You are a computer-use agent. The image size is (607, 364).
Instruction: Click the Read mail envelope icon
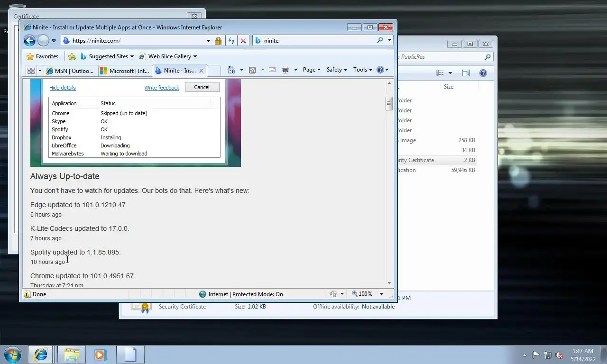pyautogui.click(x=272, y=70)
